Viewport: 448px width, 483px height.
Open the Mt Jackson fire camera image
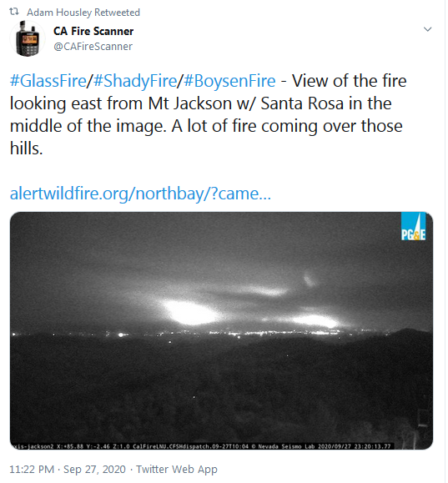click(222, 331)
